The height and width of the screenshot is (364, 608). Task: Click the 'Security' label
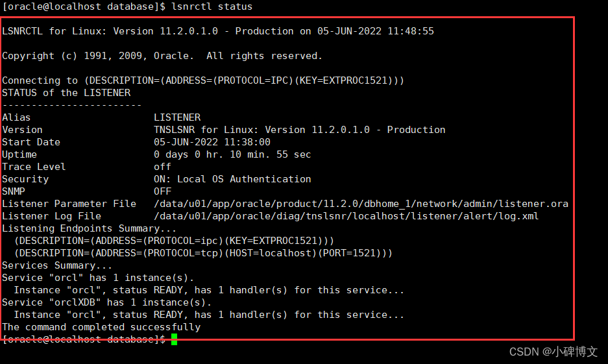25,179
